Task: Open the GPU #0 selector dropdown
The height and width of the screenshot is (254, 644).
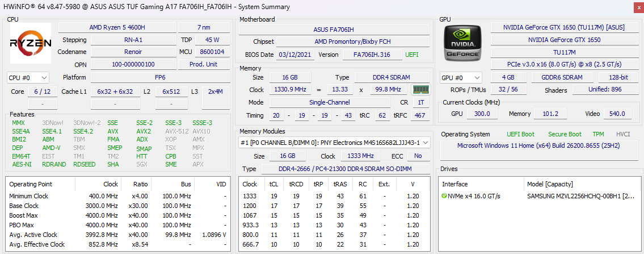Action: 461,78
